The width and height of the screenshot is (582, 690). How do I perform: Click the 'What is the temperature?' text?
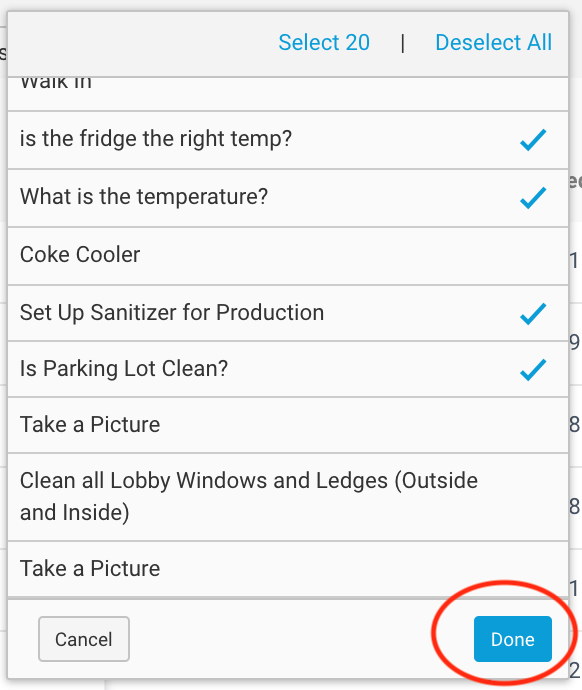click(144, 196)
